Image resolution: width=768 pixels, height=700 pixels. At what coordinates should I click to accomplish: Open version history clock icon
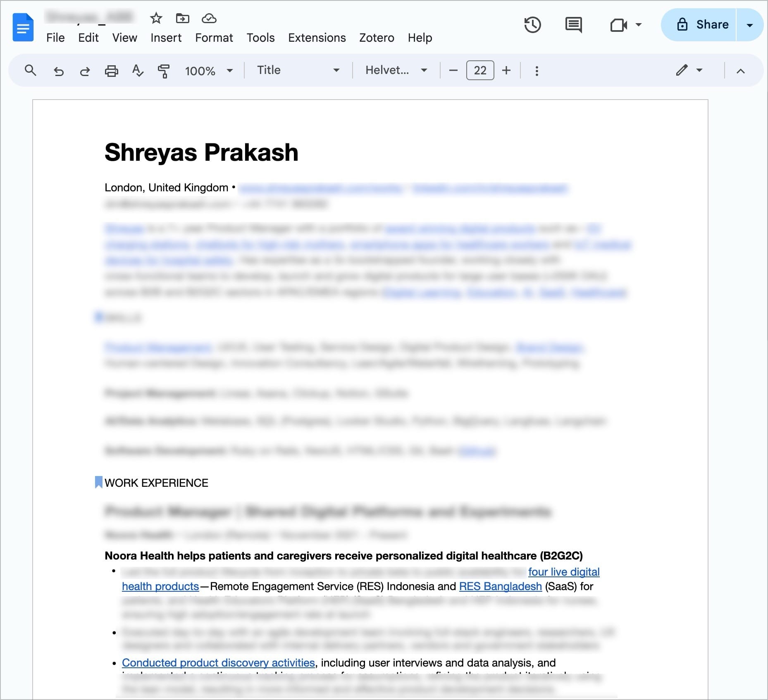(532, 25)
